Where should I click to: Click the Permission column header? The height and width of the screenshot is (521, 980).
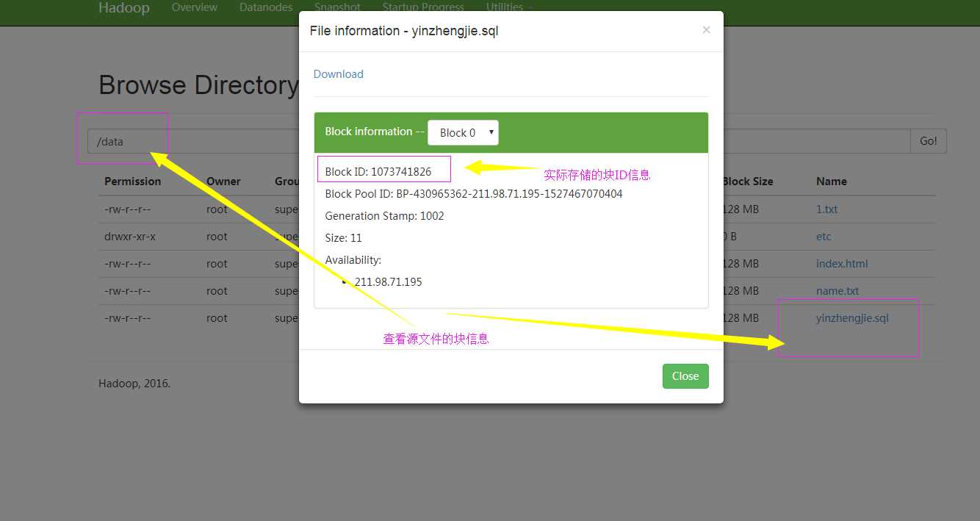coord(133,182)
